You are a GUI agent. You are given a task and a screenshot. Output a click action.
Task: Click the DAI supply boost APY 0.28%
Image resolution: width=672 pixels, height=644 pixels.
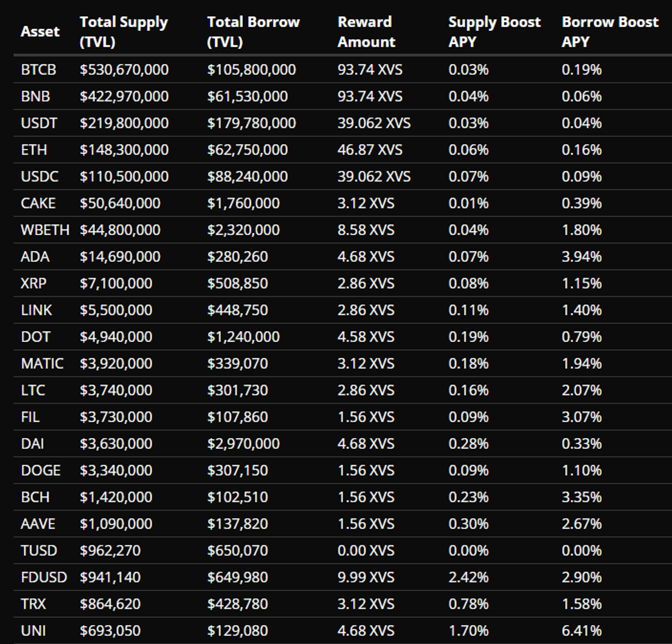pos(468,443)
